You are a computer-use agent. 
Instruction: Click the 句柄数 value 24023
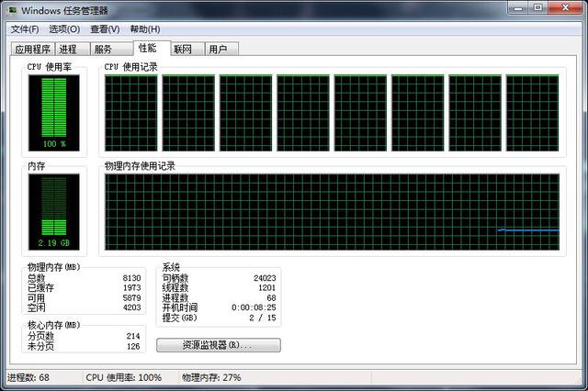tap(265, 278)
